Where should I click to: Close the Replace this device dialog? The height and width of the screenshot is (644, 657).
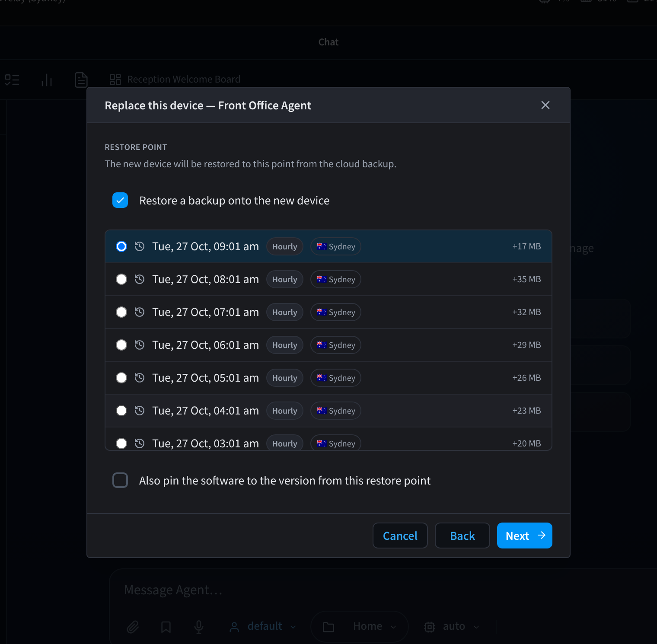pos(545,105)
